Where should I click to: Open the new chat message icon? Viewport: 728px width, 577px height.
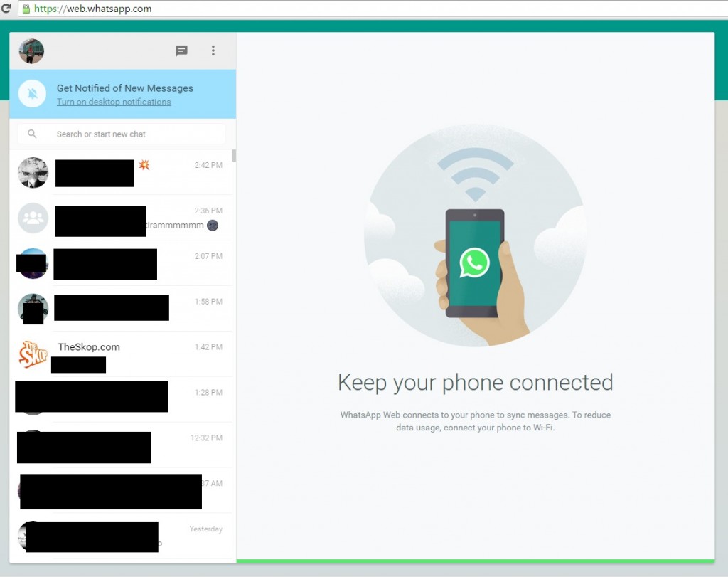pos(182,51)
